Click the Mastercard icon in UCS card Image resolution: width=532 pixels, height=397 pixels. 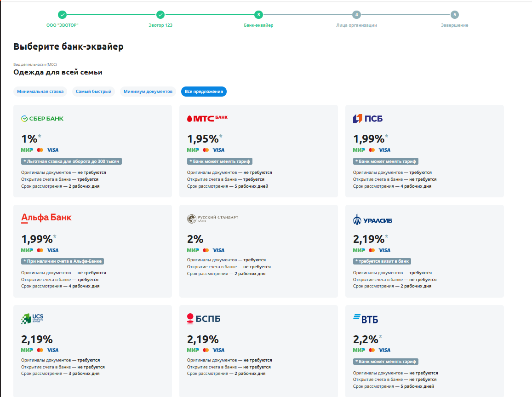40,350
